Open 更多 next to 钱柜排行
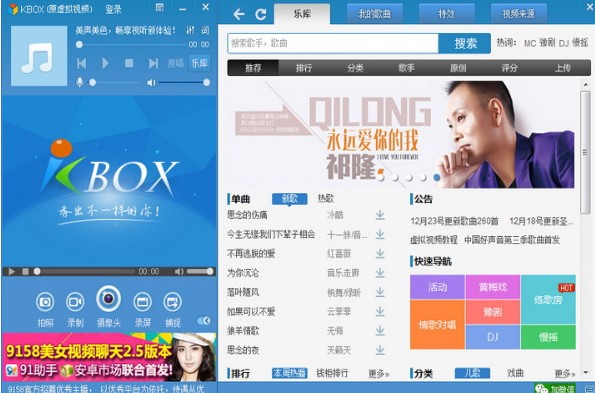595x393 pixels. pos(378,374)
